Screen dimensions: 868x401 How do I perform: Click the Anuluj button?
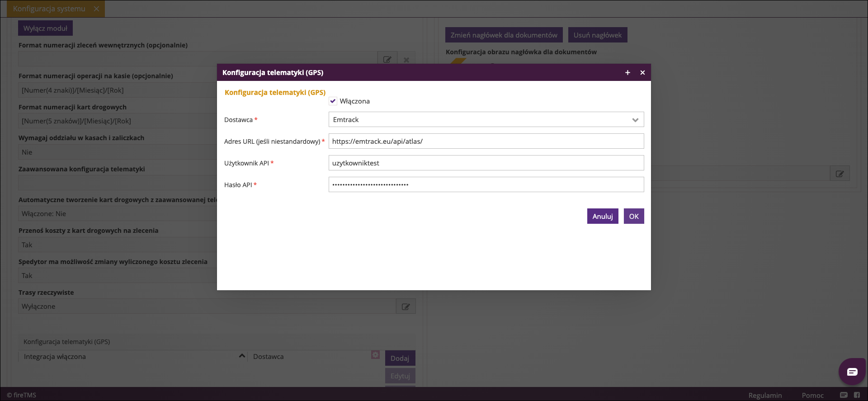(x=603, y=216)
